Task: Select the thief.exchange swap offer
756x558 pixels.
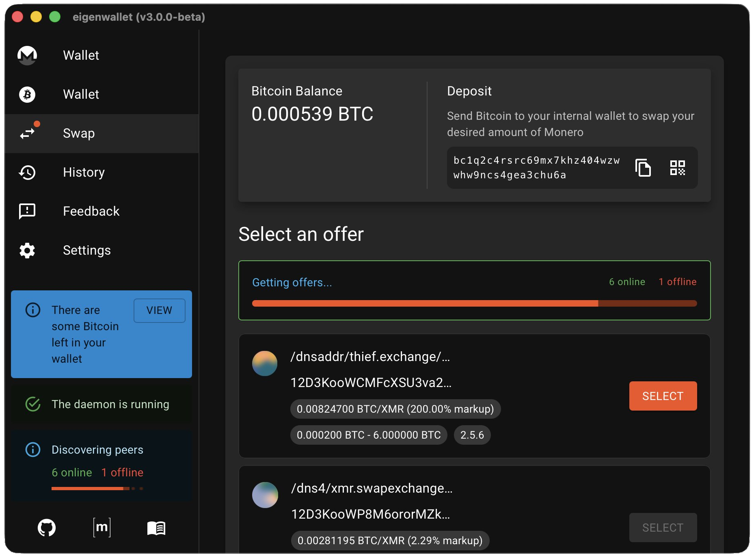Action: tap(663, 396)
